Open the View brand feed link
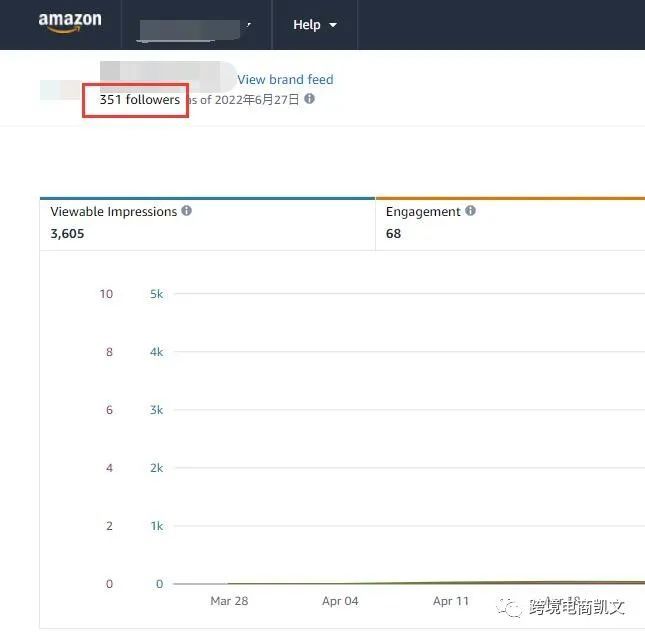 (285, 79)
